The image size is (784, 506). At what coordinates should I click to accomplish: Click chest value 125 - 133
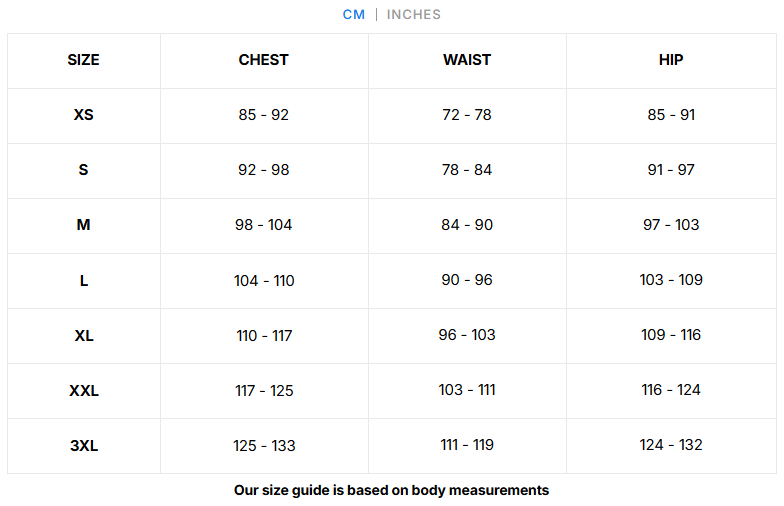click(x=264, y=446)
